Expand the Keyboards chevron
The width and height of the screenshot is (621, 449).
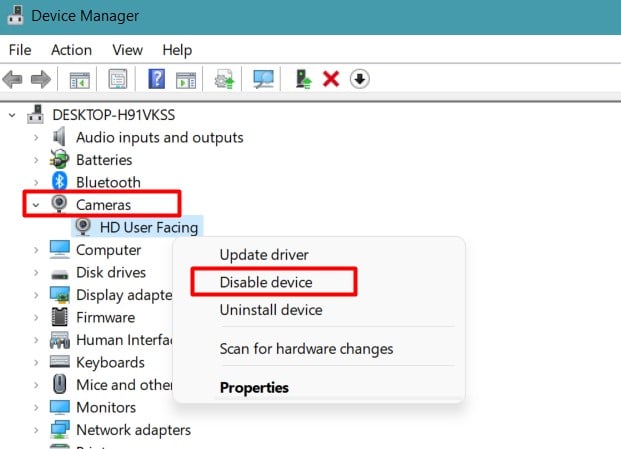(x=36, y=363)
